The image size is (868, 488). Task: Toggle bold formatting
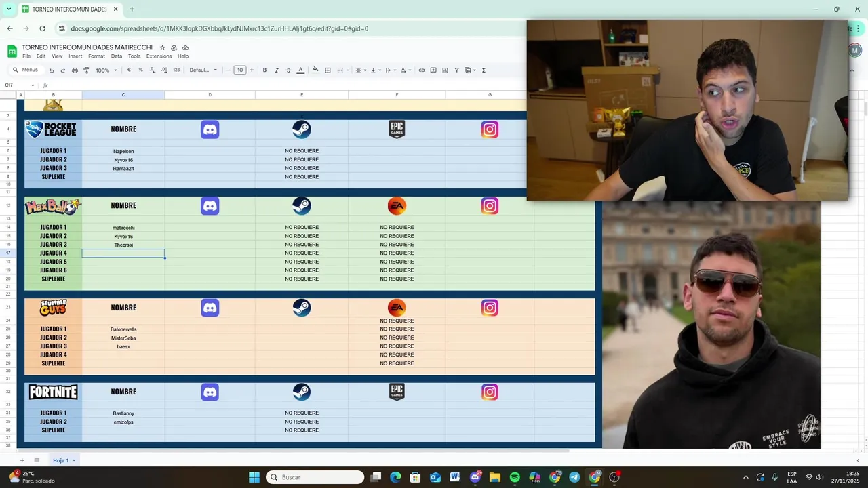pos(264,70)
